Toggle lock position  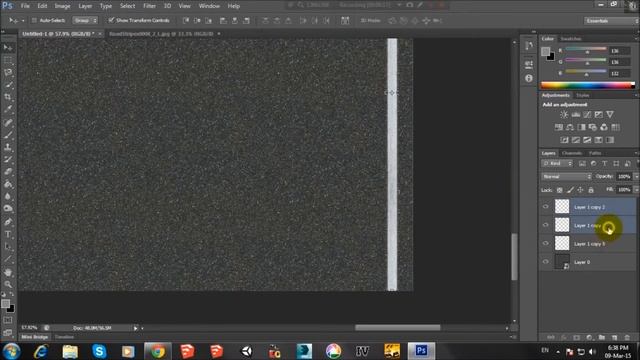(580, 190)
